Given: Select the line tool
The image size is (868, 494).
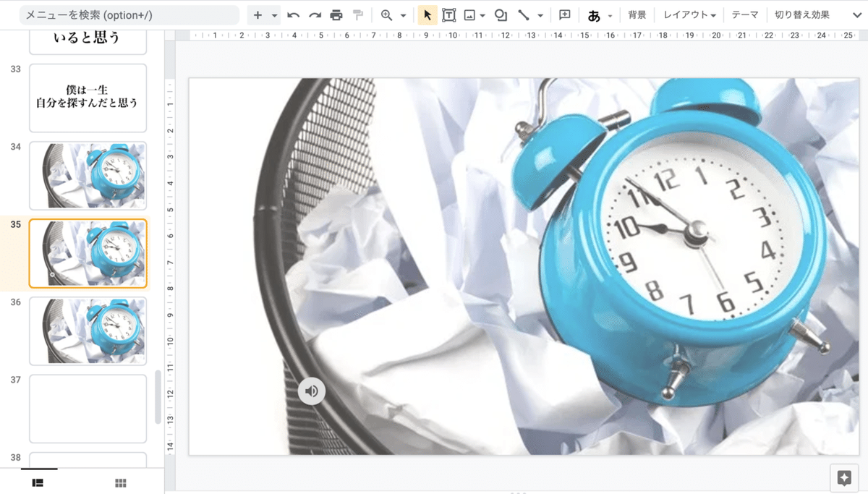Looking at the screenshot, I should [524, 15].
